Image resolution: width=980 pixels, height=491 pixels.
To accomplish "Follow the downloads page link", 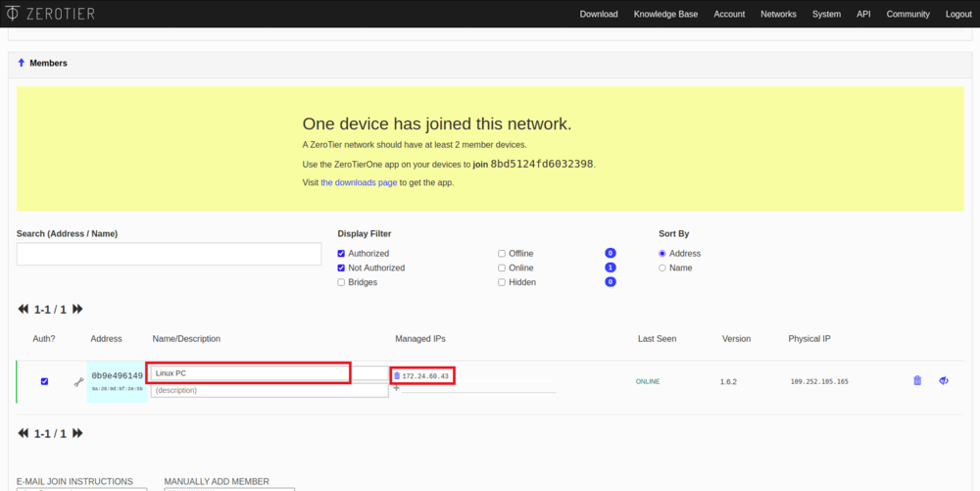I will coord(359,182).
